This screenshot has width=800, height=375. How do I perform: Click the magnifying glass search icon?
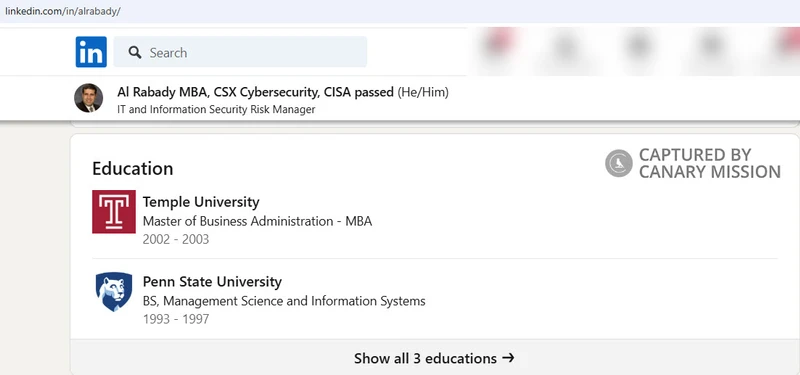point(135,52)
